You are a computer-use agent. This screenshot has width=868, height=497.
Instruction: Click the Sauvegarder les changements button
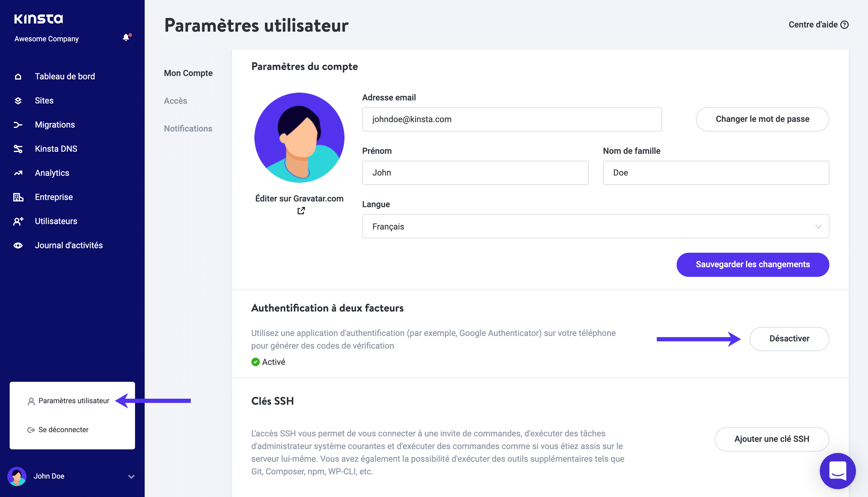(x=752, y=264)
